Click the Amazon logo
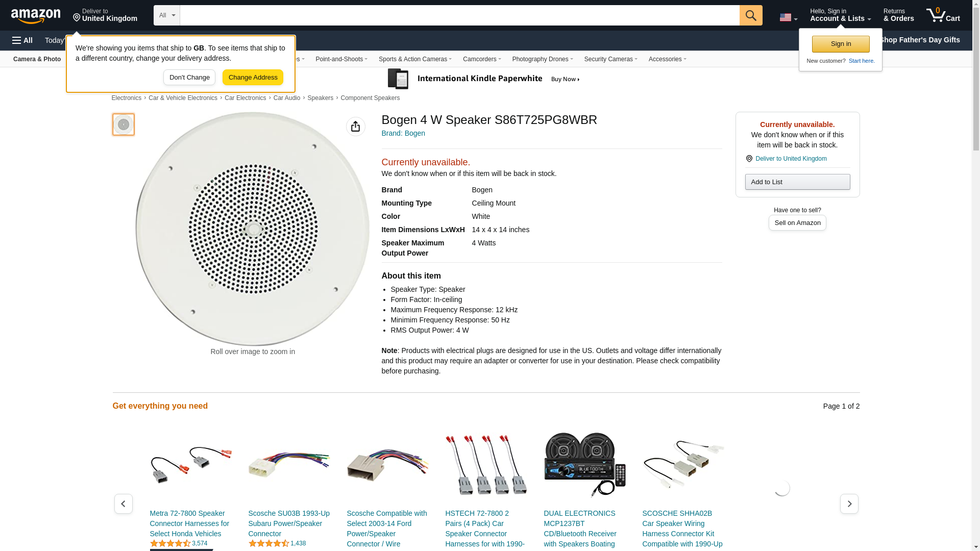The width and height of the screenshot is (980, 551). click(x=36, y=16)
